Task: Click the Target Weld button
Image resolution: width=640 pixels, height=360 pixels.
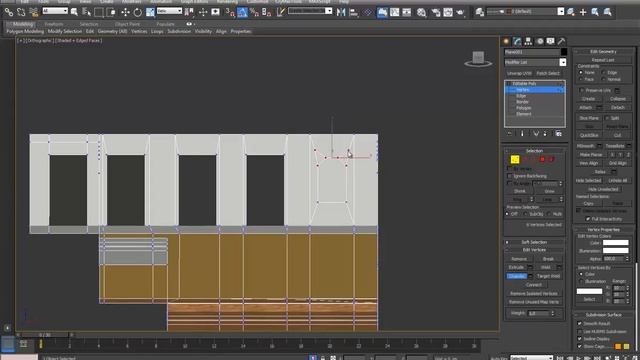Action: [x=548, y=276]
